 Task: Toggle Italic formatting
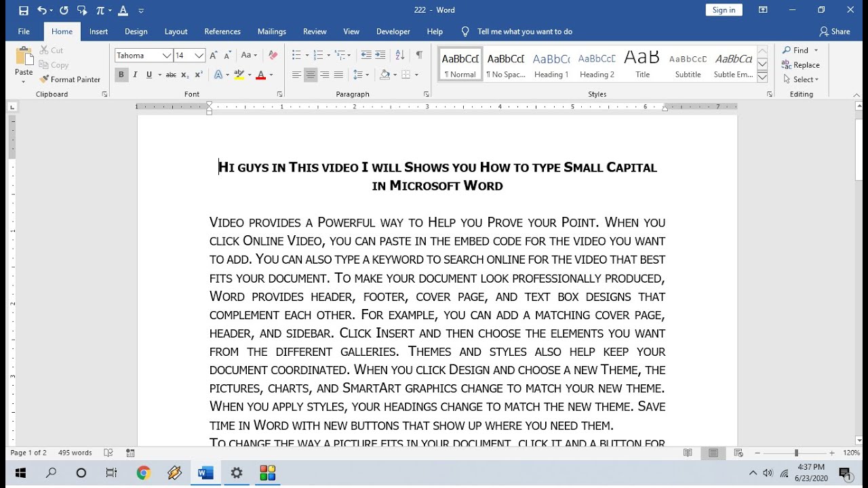[x=135, y=75]
